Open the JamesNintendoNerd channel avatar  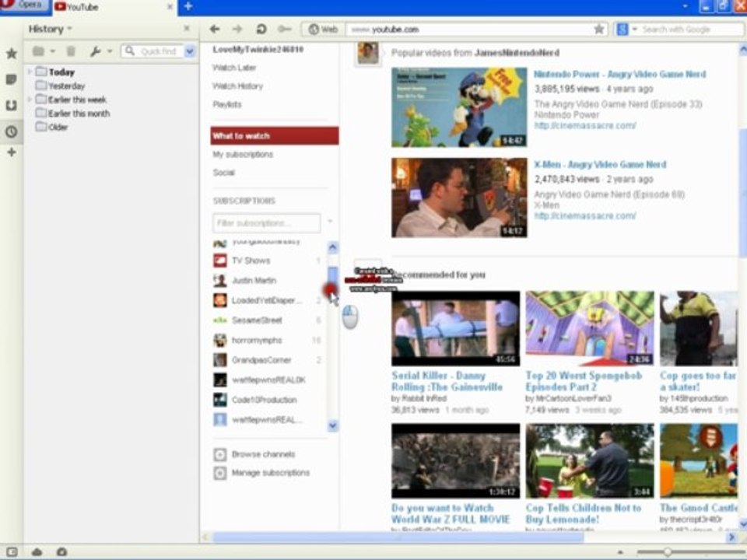coord(369,54)
